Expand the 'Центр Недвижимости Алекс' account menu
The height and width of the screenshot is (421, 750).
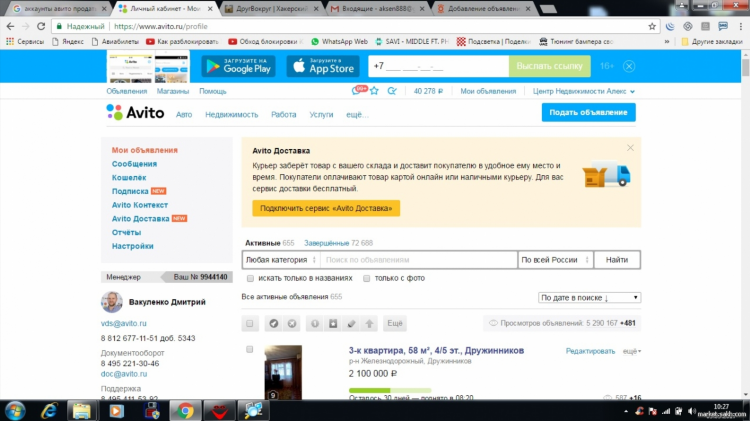(584, 91)
